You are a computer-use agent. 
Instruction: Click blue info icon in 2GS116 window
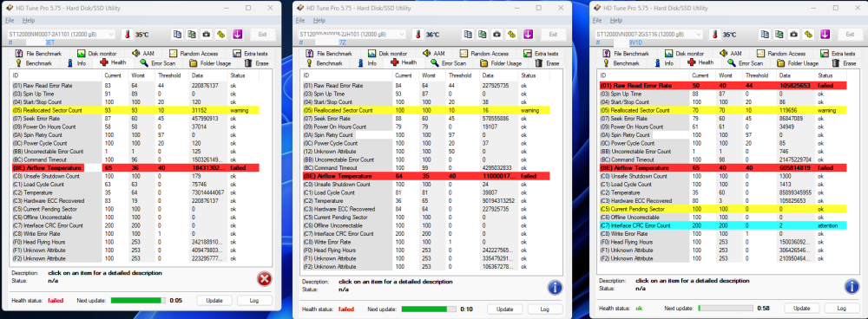click(852, 286)
